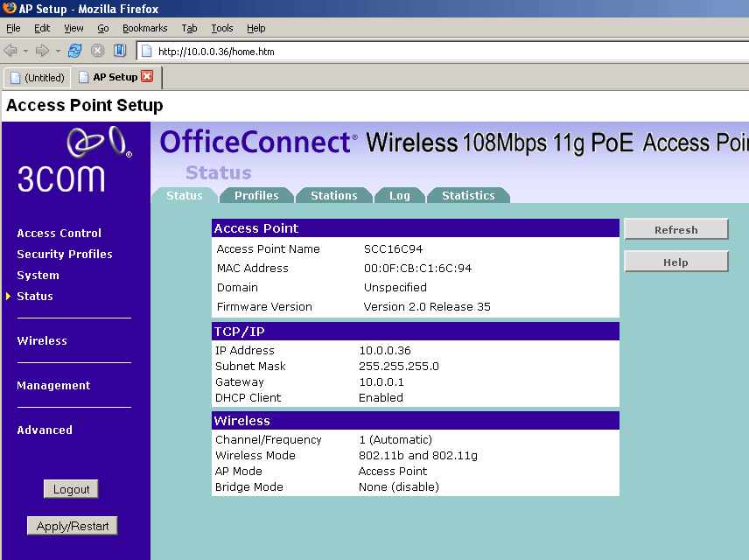Click the MAC address 00:0F:CB:C1:6C:94

(x=418, y=269)
